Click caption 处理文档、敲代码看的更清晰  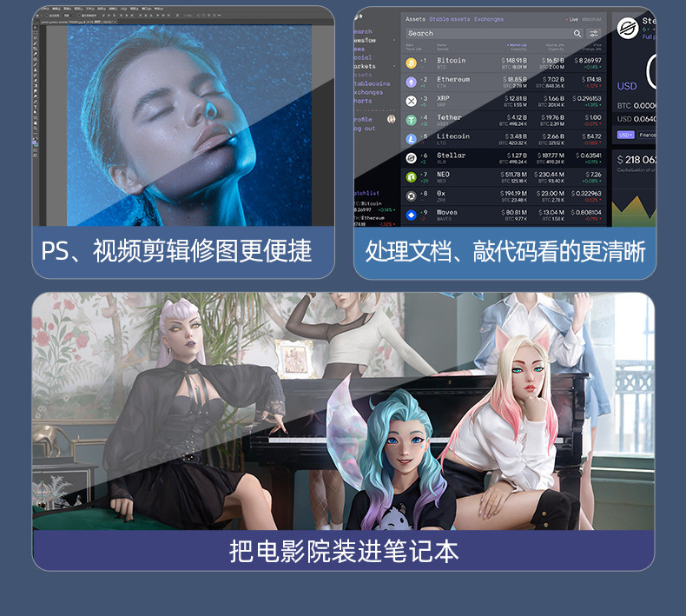tap(505, 252)
